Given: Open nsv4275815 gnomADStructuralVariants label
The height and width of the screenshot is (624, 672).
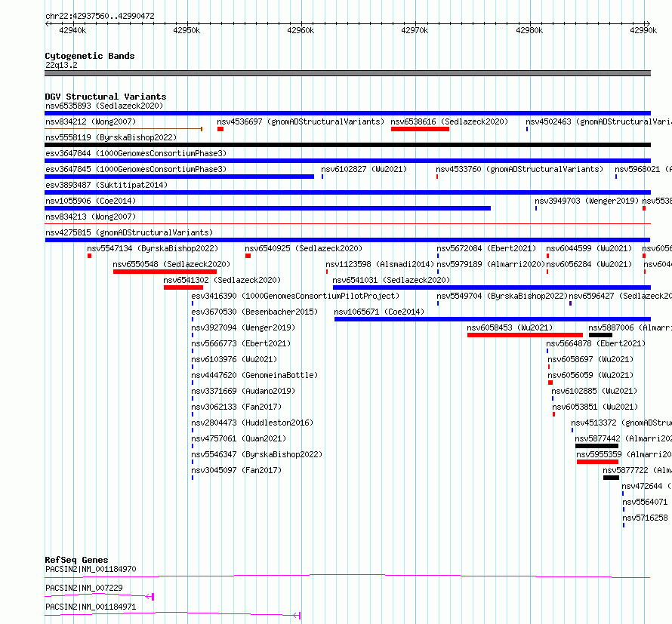Looking at the screenshot, I should (129, 232).
